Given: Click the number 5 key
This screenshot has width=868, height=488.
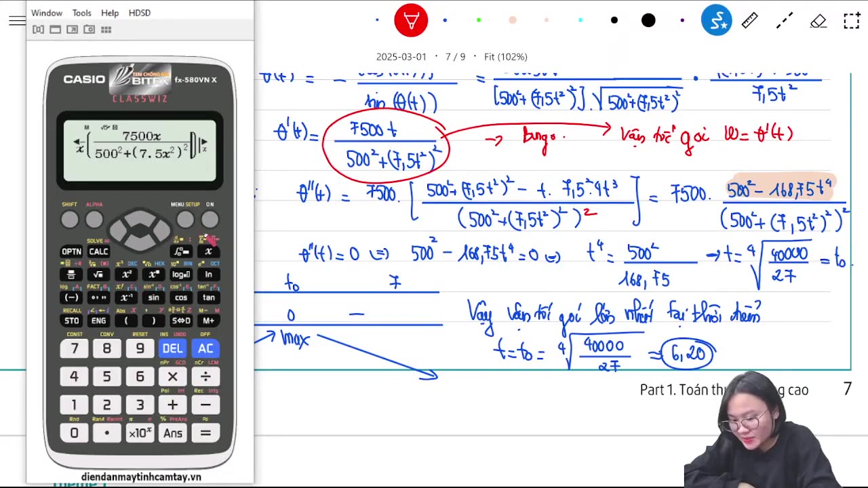Looking at the screenshot, I should (106, 376).
